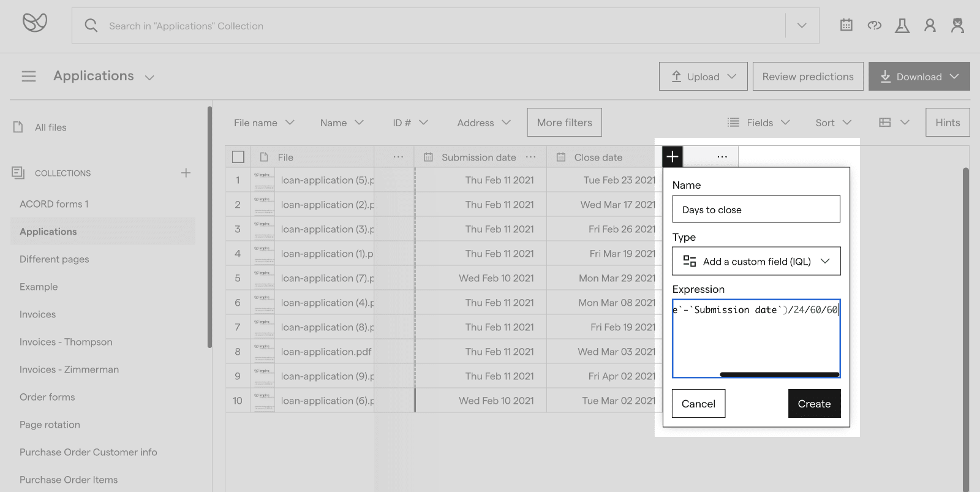Open File column options menu

[398, 157]
